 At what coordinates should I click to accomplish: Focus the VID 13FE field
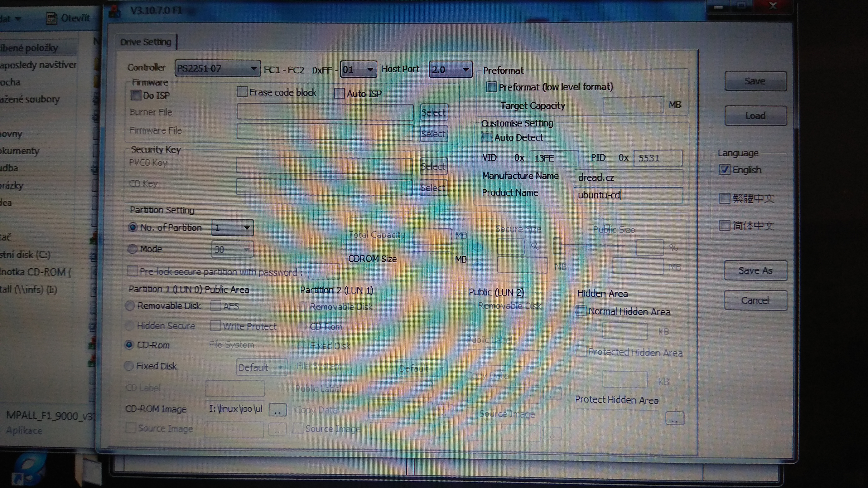click(554, 158)
